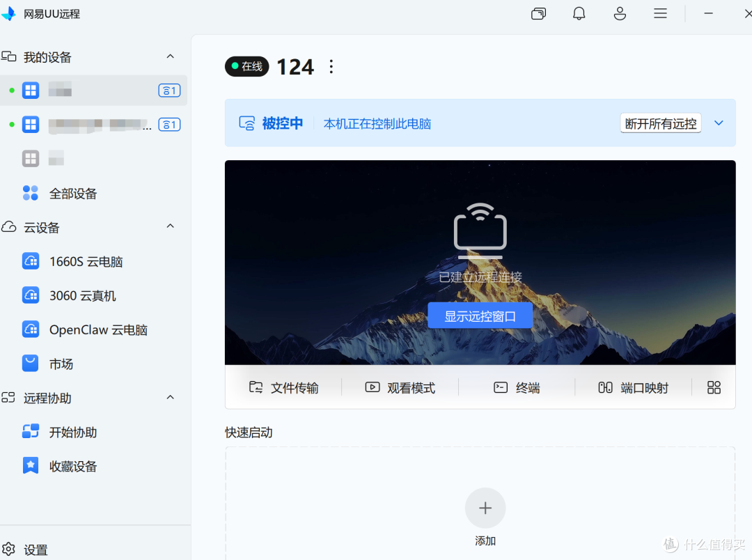Open the hamburger main menu
This screenshot has height=560, width=752.
660,13
